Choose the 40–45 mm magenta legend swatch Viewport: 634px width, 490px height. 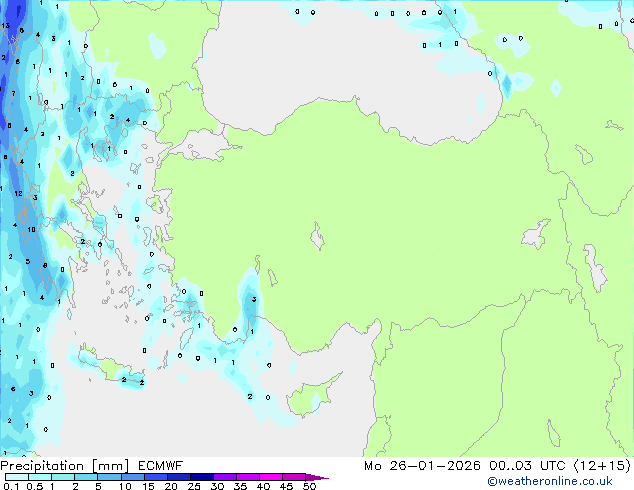pyautogui.click(x=271, y=477)
